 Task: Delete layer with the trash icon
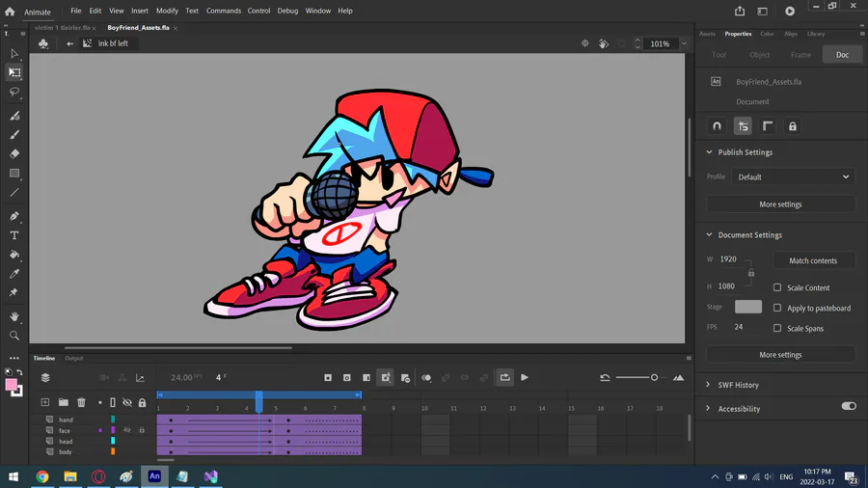click(81, 402)
